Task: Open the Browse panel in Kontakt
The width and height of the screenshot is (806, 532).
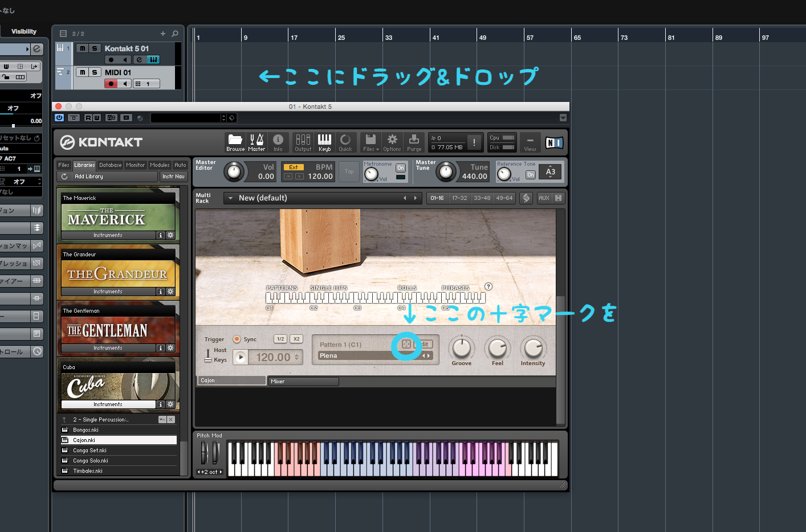Action: pos(235,142)
